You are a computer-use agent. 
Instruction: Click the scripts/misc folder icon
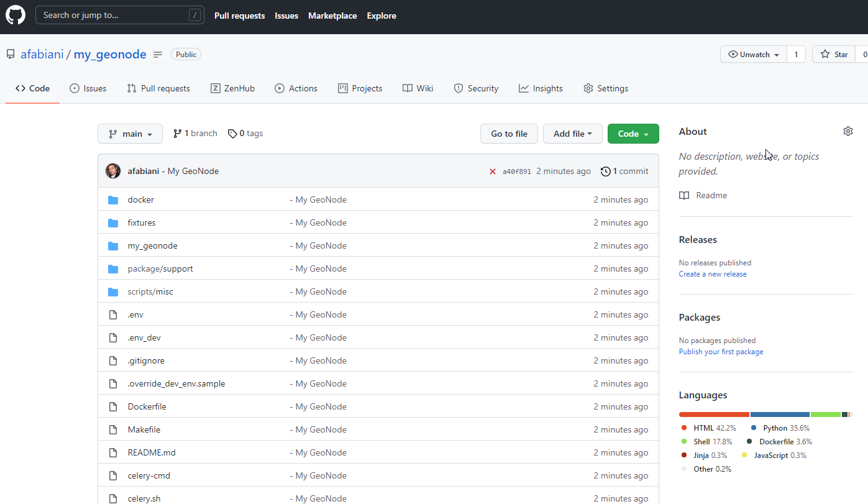point(113,291)
